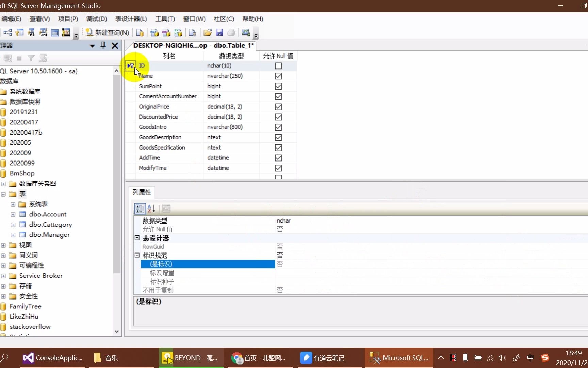Collapse the 表 tree node
This screenshot has height=368, width=588.
tap(3, 194)
